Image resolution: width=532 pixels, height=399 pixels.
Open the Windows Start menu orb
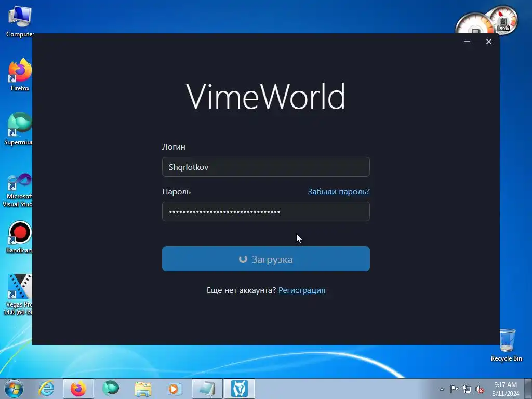pos(14,389)
